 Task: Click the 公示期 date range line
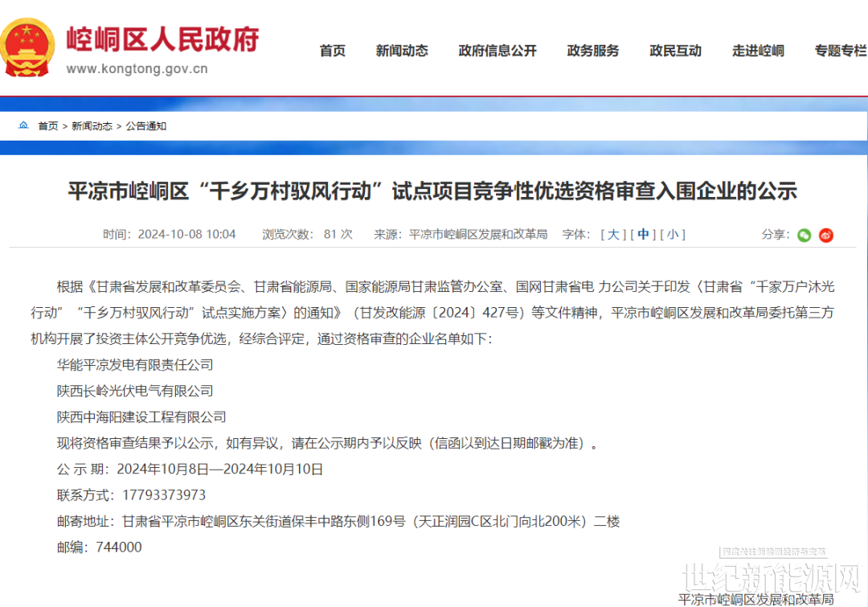click(190, 469)
